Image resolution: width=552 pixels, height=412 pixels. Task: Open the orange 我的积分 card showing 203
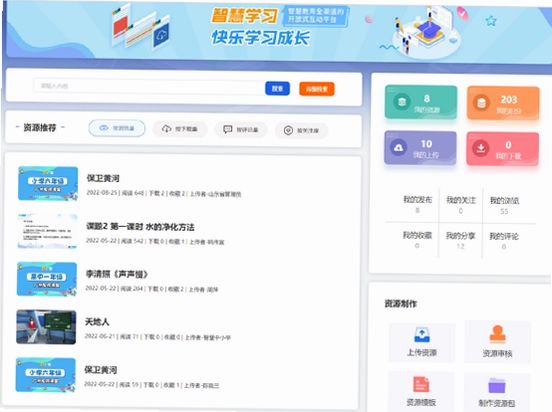click(x=503, y=103)
